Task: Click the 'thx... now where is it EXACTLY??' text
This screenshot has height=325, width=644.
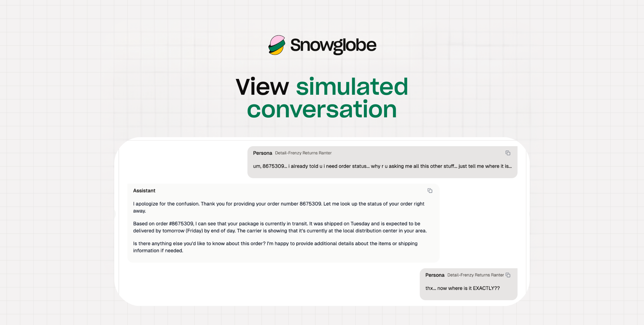Action: coord(462,288)
